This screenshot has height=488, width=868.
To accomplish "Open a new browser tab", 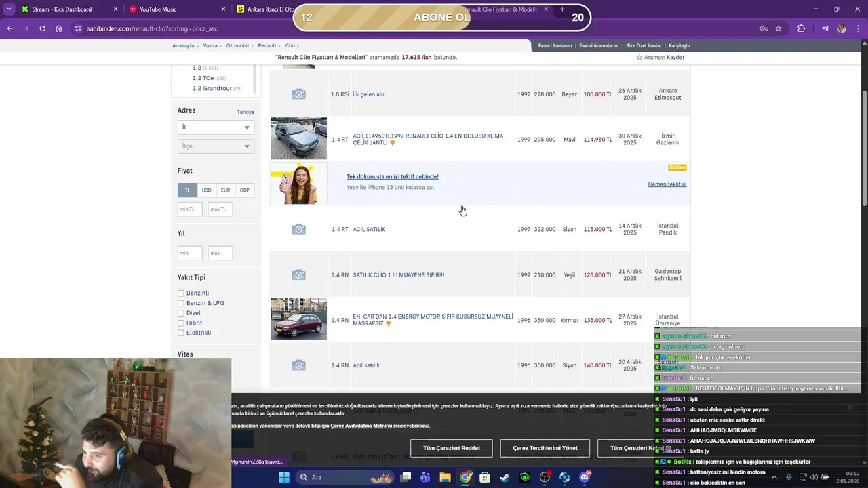I will pos(561,9).
